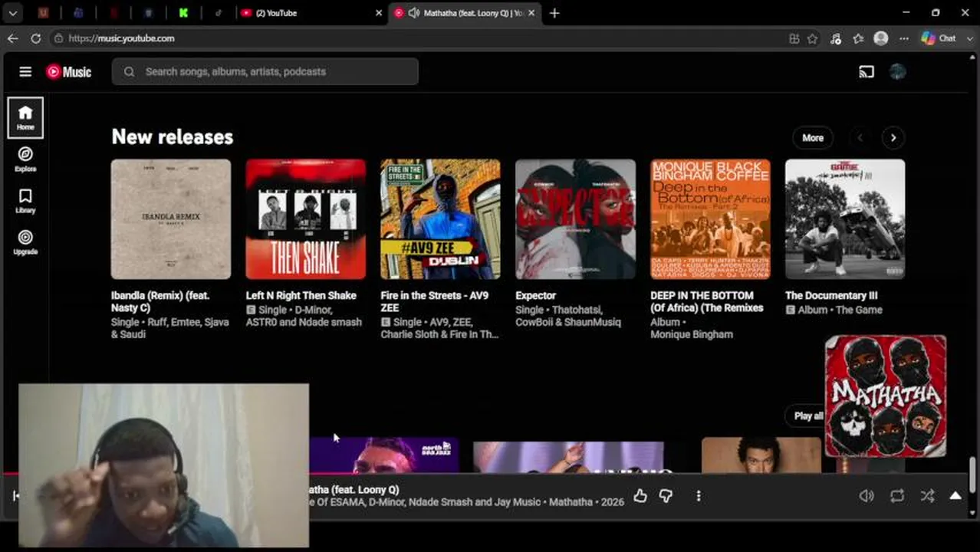
Task: Open the player three-dot more actions menu
Action: point(698,496)
